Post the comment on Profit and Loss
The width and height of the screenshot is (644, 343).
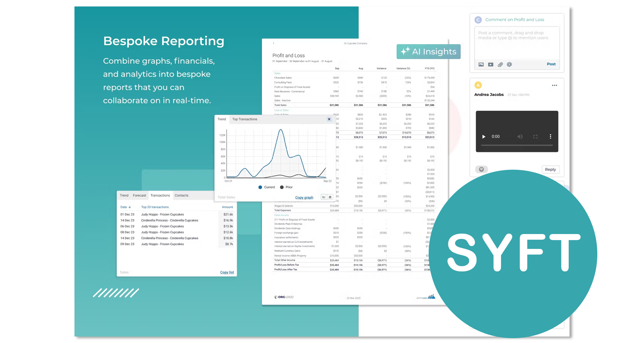[x=551, y=64]
